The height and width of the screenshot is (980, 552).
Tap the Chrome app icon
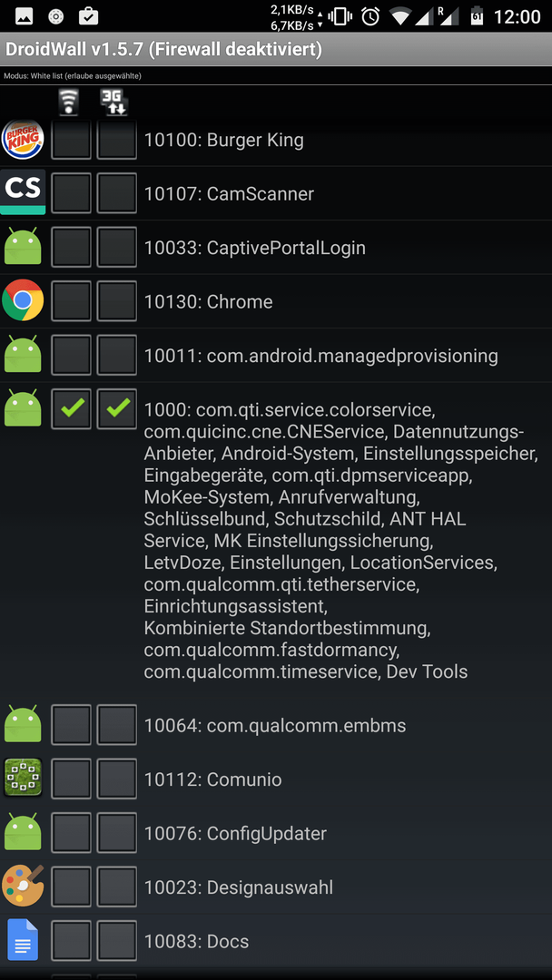coord(23,300)
